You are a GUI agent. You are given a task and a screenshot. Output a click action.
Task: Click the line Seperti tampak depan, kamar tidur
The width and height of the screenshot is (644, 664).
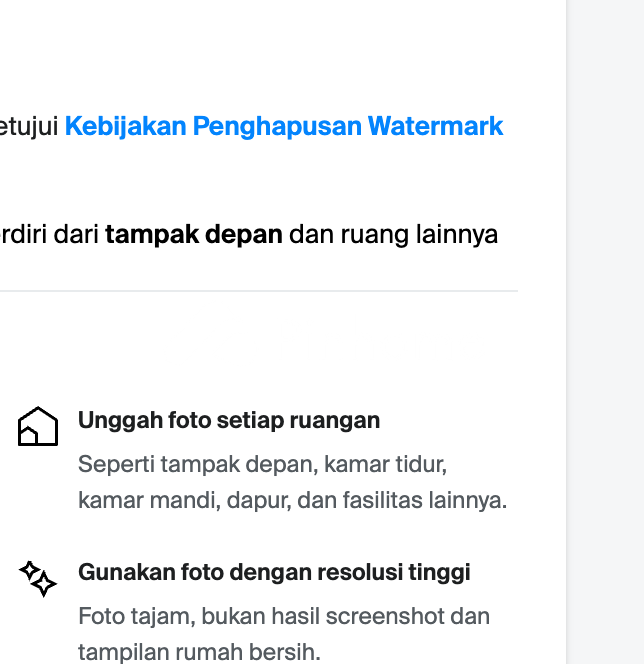coord(262,464)
